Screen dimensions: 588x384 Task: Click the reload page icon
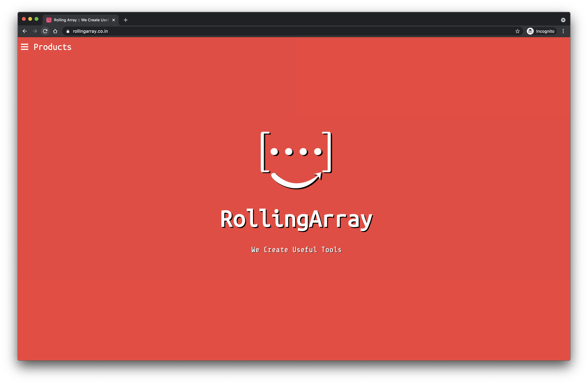coord(45,31)
